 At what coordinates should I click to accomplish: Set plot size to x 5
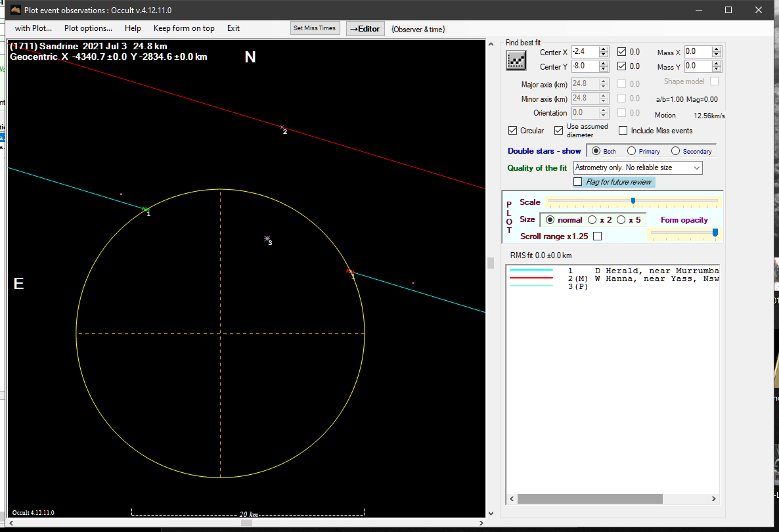621,219
